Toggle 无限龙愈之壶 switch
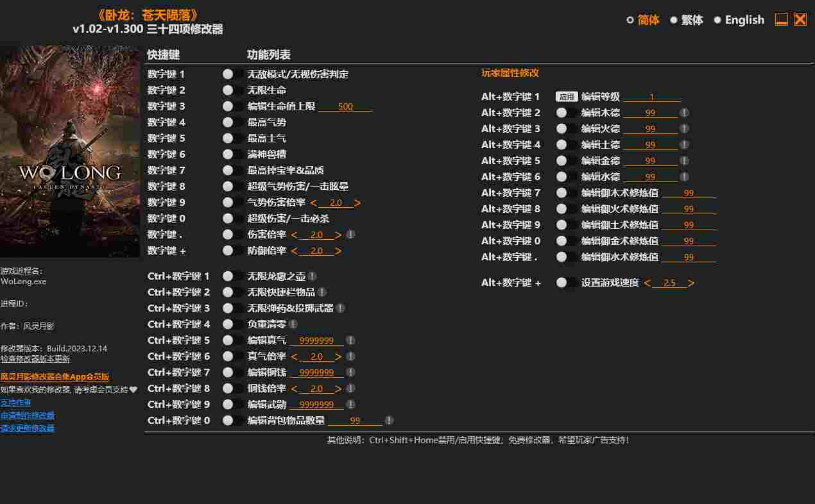The width and height of the screenshot is (815, 504). [232, 276]
